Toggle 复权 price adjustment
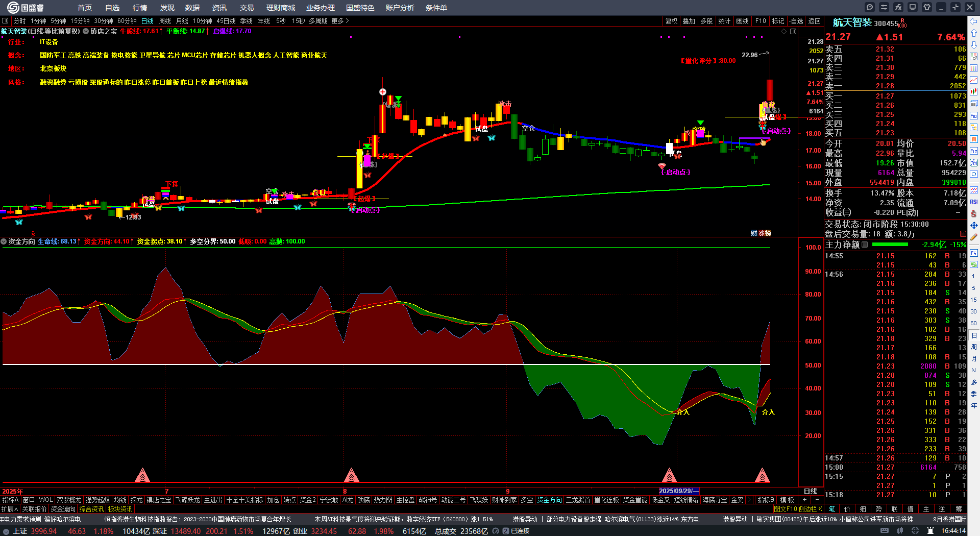 pos(671,21)
